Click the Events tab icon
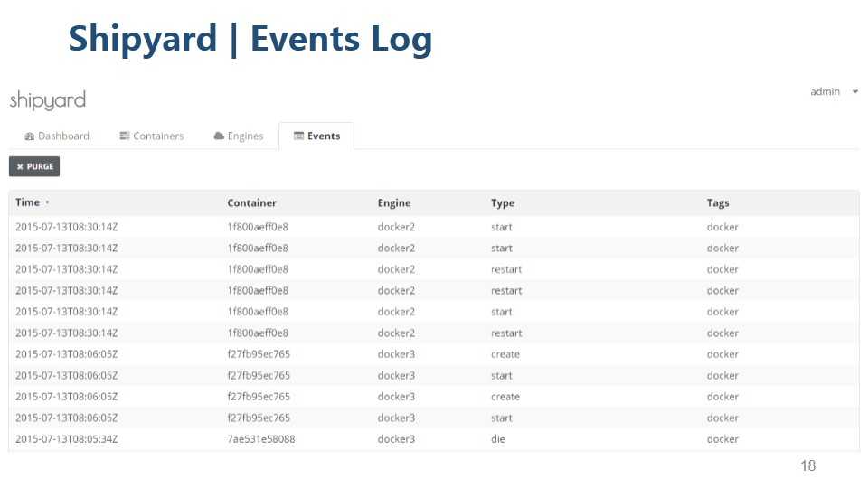This screenshot has width=868, height=488. point(299,136)
